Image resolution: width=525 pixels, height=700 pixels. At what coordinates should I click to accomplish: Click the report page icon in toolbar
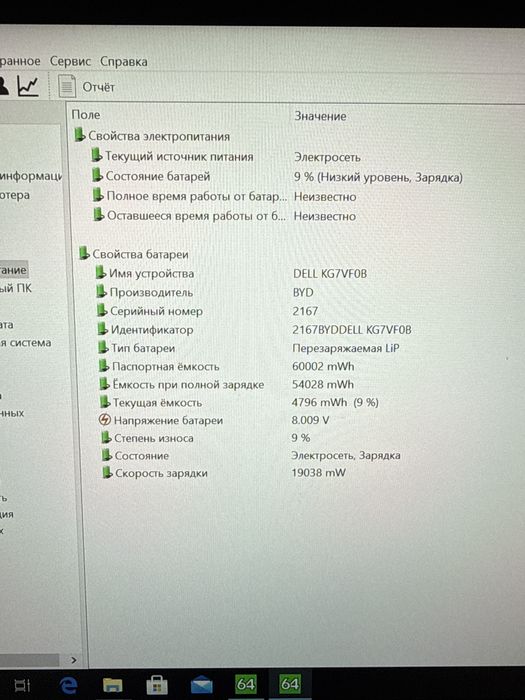(67, 86)
